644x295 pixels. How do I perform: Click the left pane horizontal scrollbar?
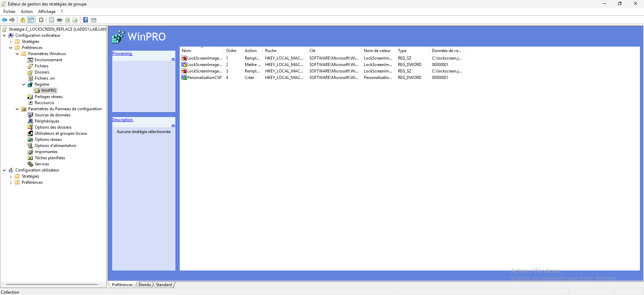pos(52,284)
